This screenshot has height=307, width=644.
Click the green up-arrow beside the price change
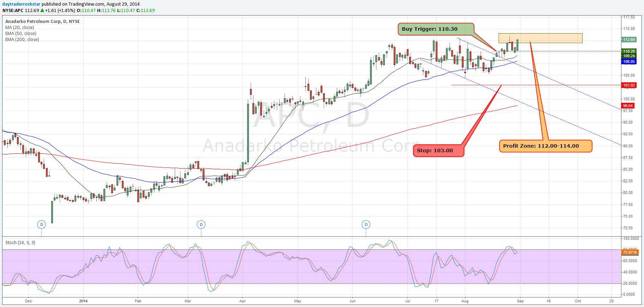coord(42,11)
